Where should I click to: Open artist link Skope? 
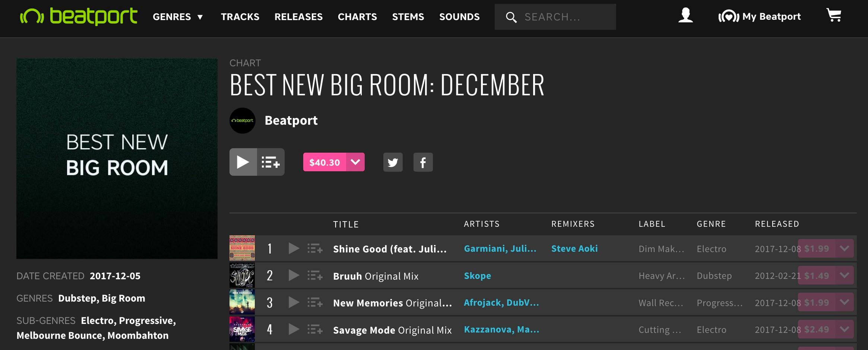pyautogui.click(x=477, y=276)
